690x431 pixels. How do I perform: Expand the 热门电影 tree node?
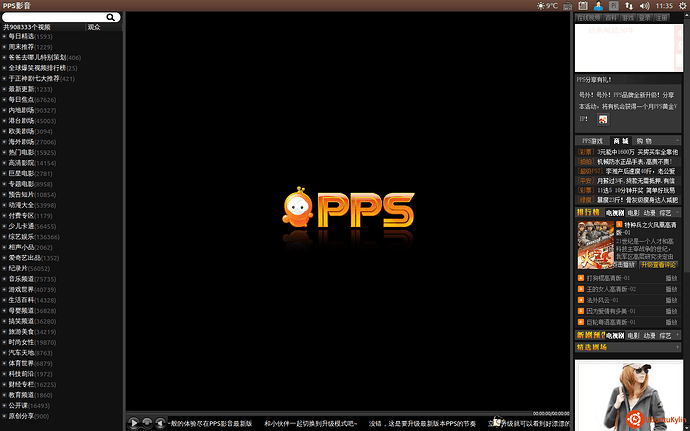4,153
